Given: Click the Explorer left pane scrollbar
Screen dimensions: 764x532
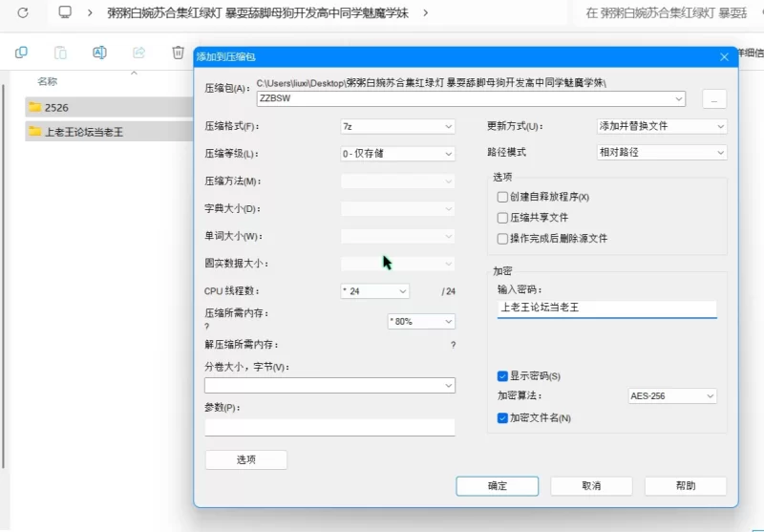Looking at the screenshot, I should pyautogui.click(x=3, y=276).
